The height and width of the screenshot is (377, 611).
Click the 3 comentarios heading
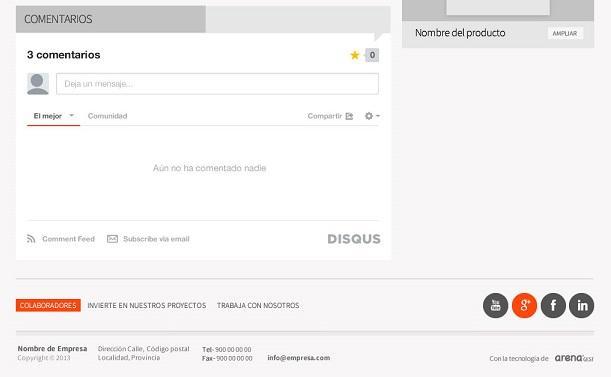click(x=64, y=55)
